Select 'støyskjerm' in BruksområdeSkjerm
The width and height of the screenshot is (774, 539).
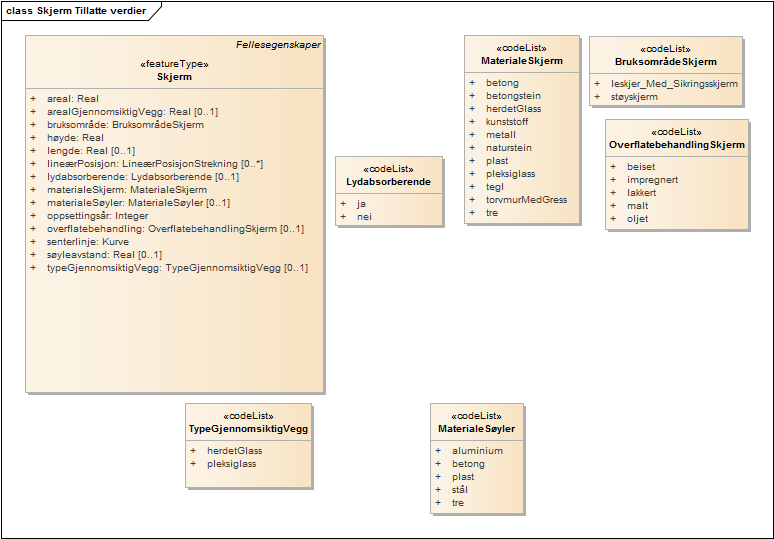(634, 97)
